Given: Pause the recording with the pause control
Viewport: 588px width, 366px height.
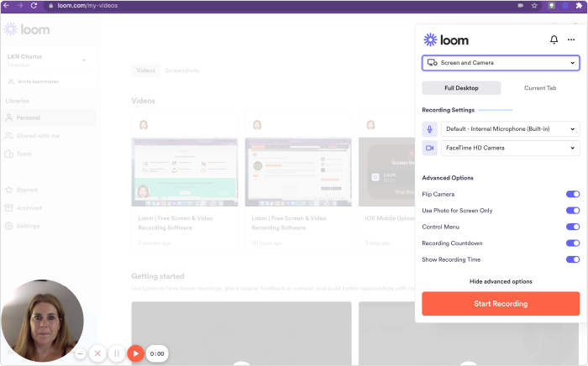Looking at the screenshot, I should (117, 353).
